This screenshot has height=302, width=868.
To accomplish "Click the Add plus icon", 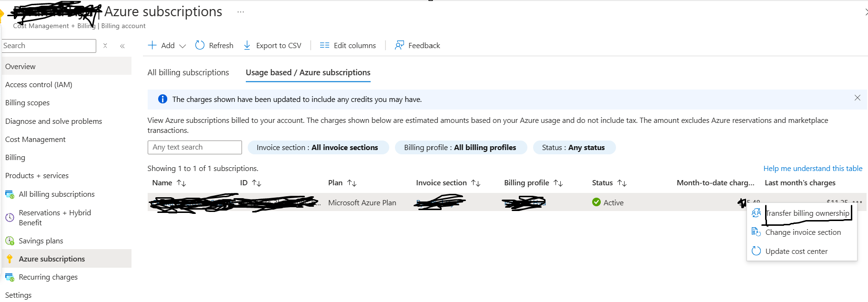I will pos(152,45).
